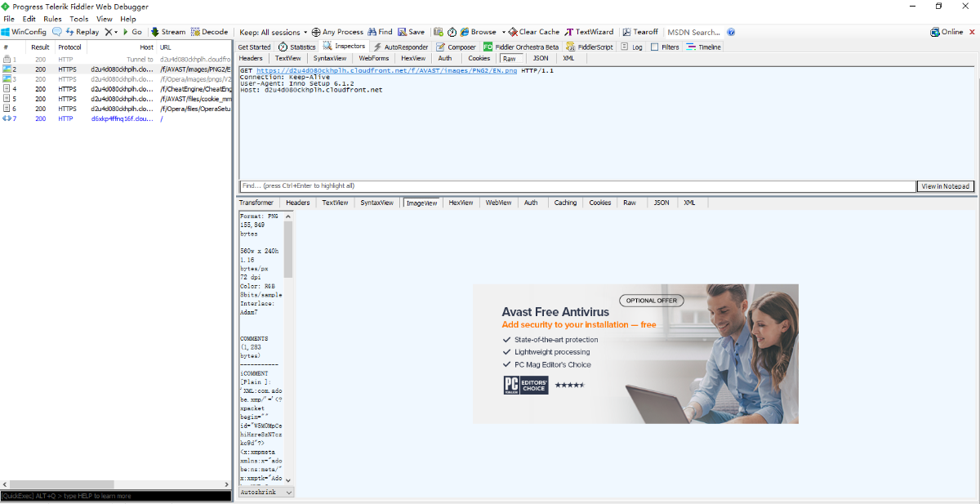980x504 pixels.
Task: Click the Find text input field
Action: (577, 186)
